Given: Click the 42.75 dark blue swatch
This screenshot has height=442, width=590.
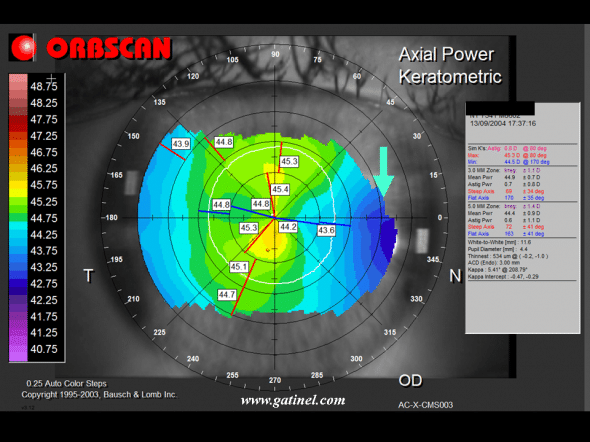Looking at the screenshot, I should pos(18,284).
